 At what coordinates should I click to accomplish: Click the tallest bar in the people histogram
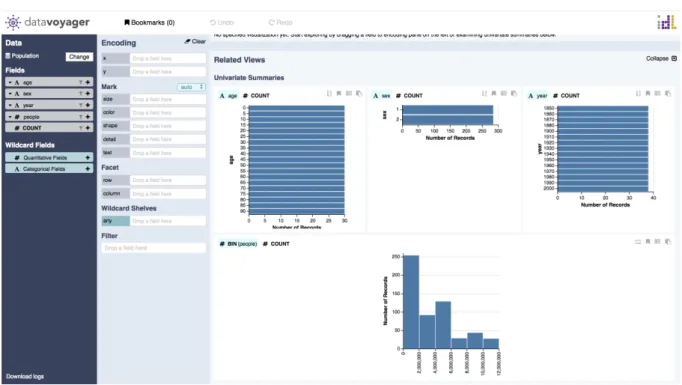pos(411,302)
